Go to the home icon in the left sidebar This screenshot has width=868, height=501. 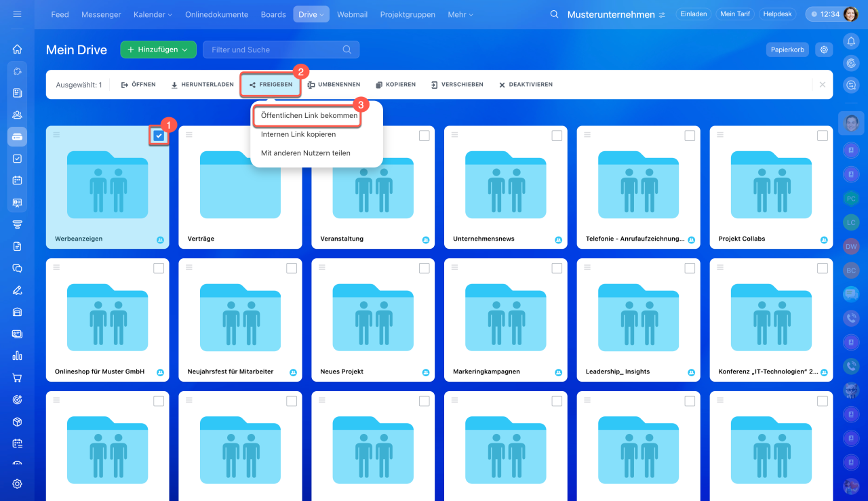(17, 49)
